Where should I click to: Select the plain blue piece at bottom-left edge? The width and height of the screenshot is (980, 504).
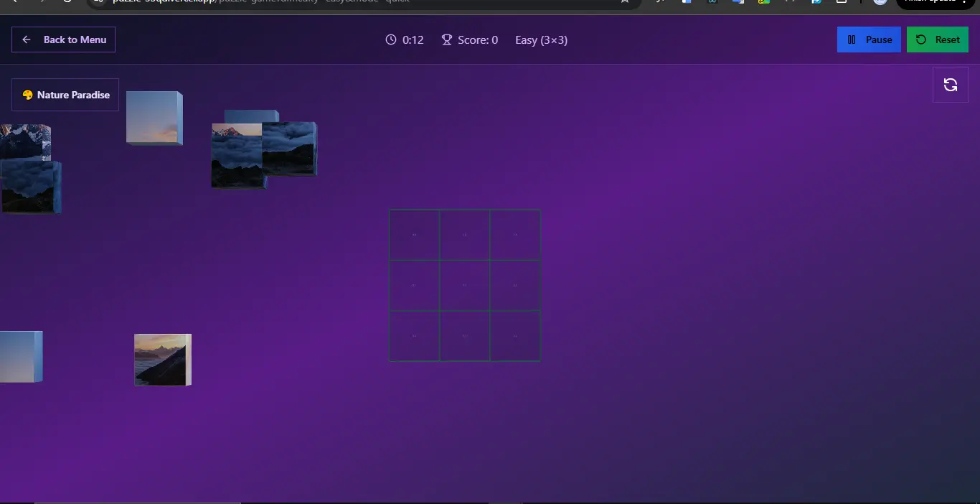[x=19, y=356]
